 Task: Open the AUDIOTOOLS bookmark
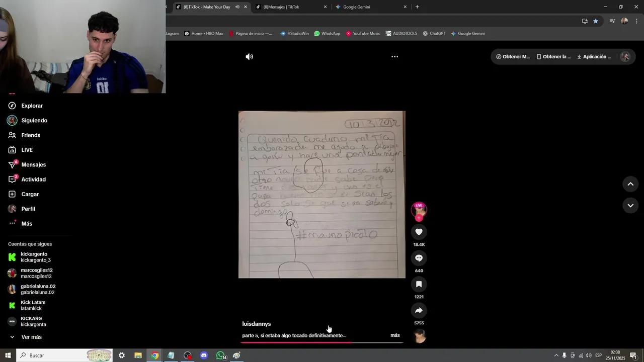[x=401, y=34]
